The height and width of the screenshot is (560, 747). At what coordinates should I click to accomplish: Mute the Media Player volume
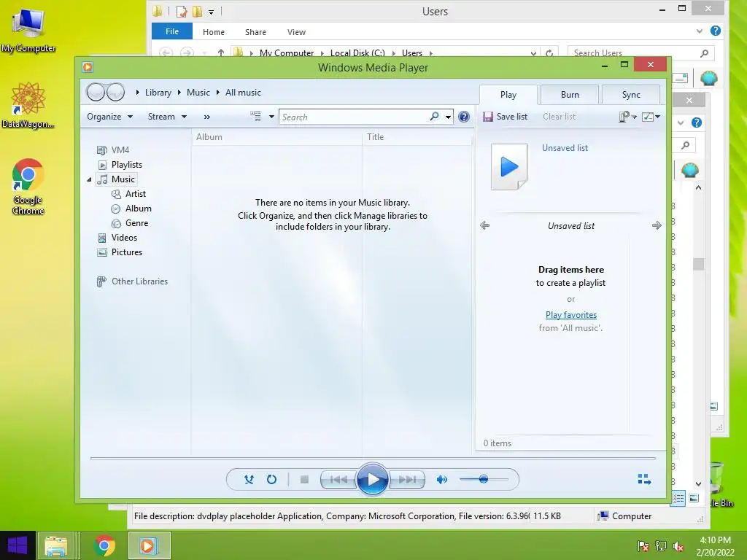click(x=442, y=480)
